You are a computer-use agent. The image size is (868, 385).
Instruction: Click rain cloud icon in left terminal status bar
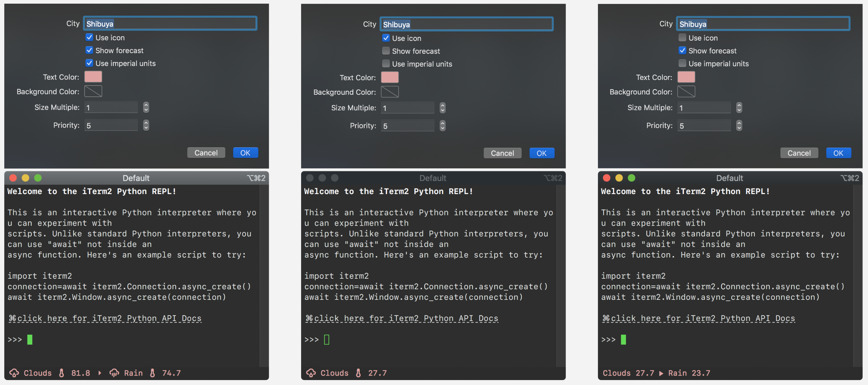point(114,373)
